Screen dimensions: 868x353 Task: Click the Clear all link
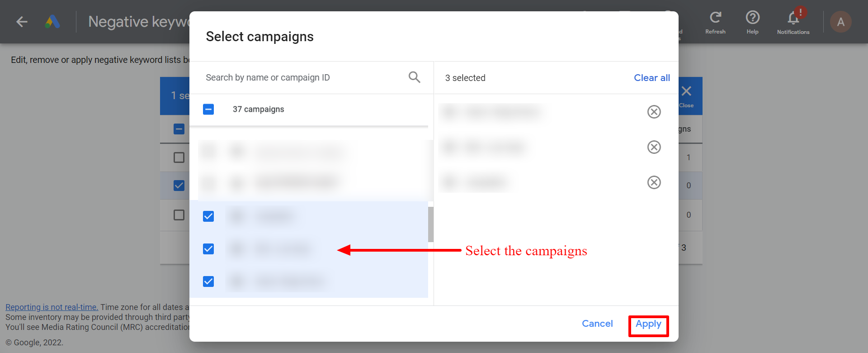tap(652, 78)
